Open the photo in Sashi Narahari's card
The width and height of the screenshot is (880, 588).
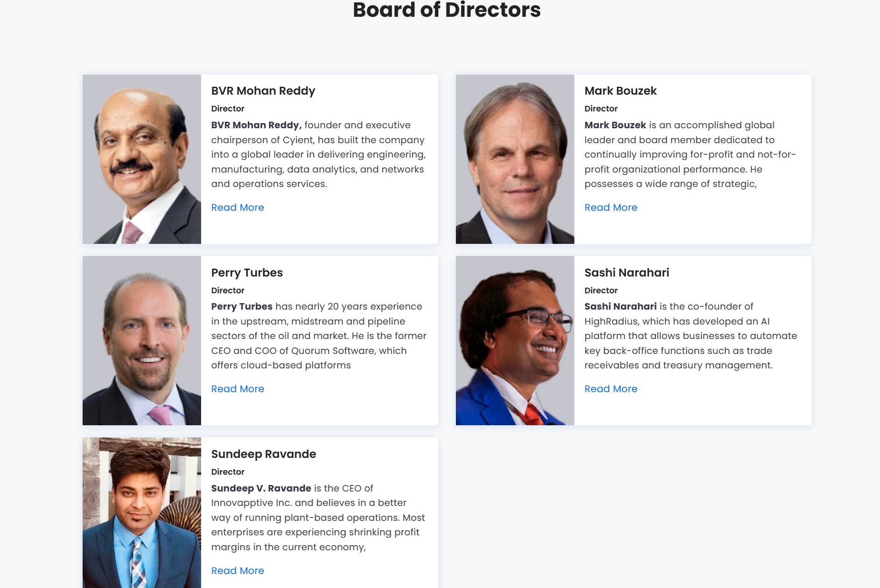click(515, 340)
